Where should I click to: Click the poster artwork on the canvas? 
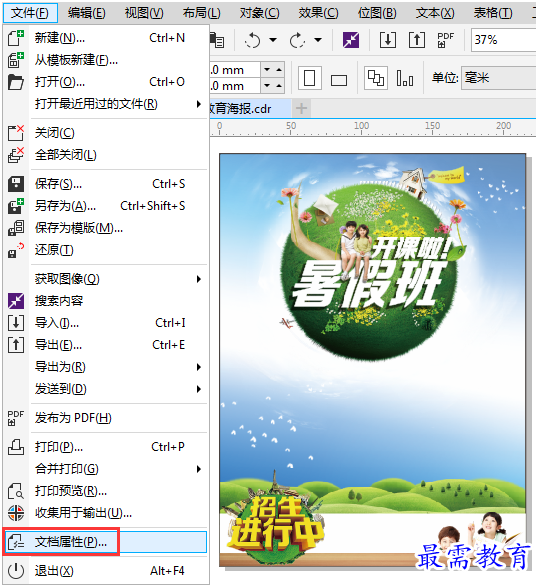pyautogui.click(x=372, y=360)
